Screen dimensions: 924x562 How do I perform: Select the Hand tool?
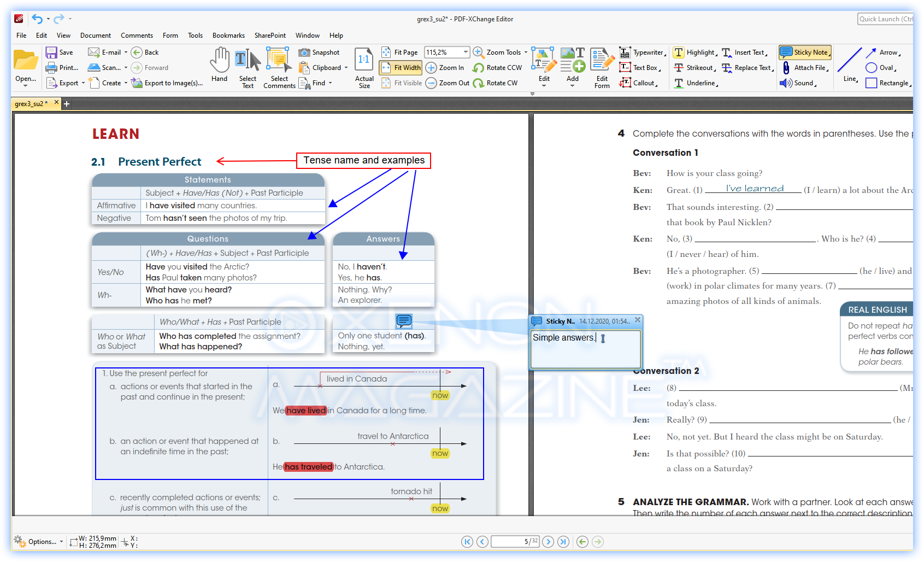click(x=220, y=65)
